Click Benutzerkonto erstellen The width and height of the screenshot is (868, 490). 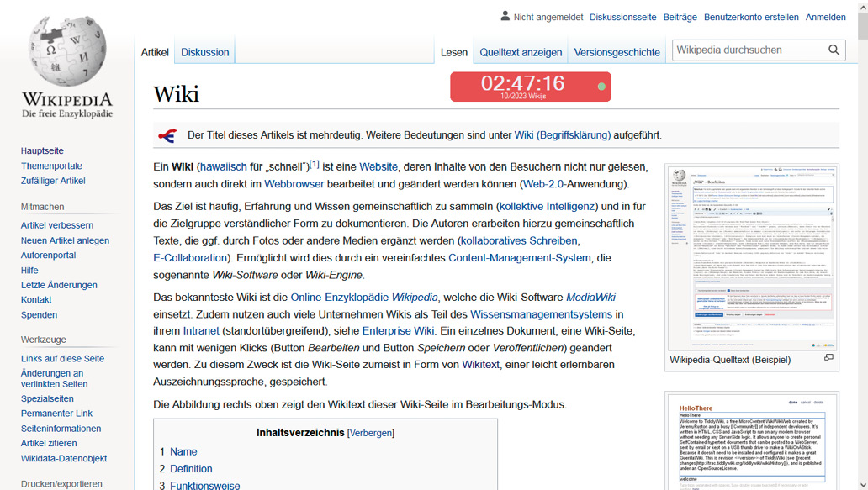751,17
